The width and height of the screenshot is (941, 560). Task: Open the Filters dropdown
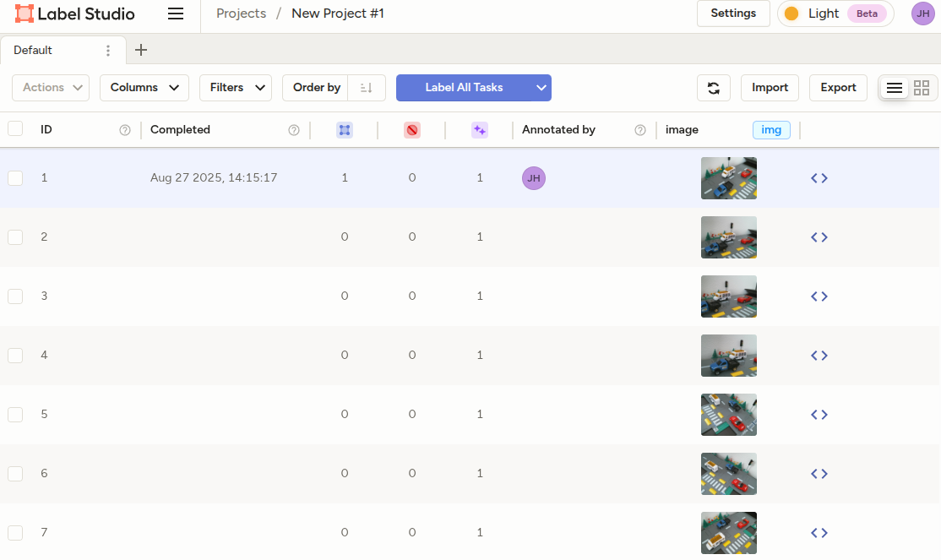click(235, 88)
